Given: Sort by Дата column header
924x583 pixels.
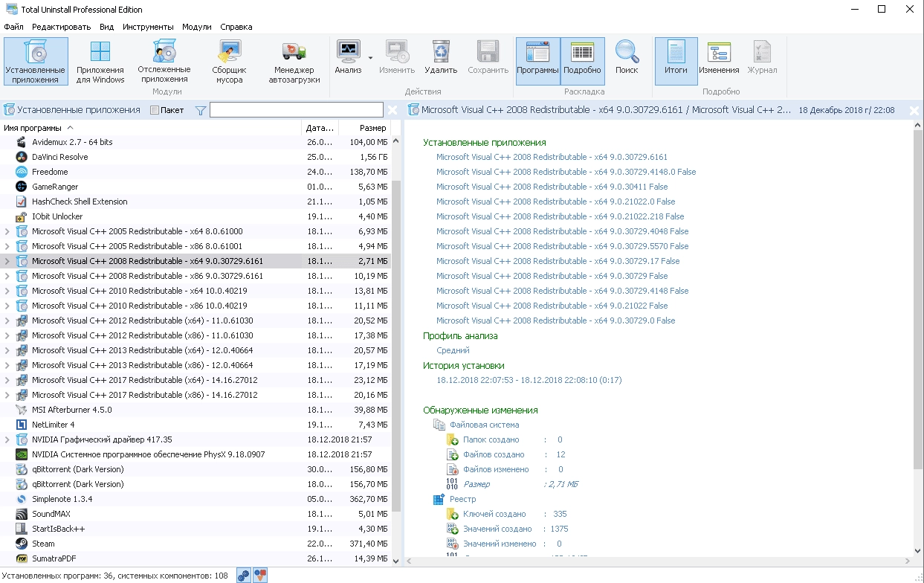Looking at the screenshot, I should tap(320, 128).
